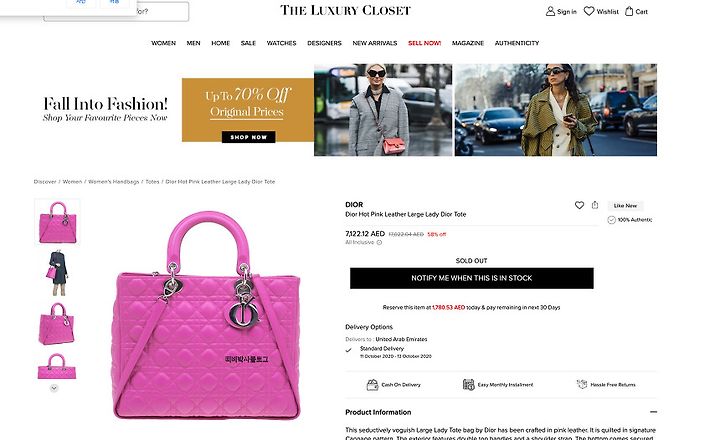Open the SELL NOW! menu item
Screen dimensions: 720x440
tap(424, 43)
